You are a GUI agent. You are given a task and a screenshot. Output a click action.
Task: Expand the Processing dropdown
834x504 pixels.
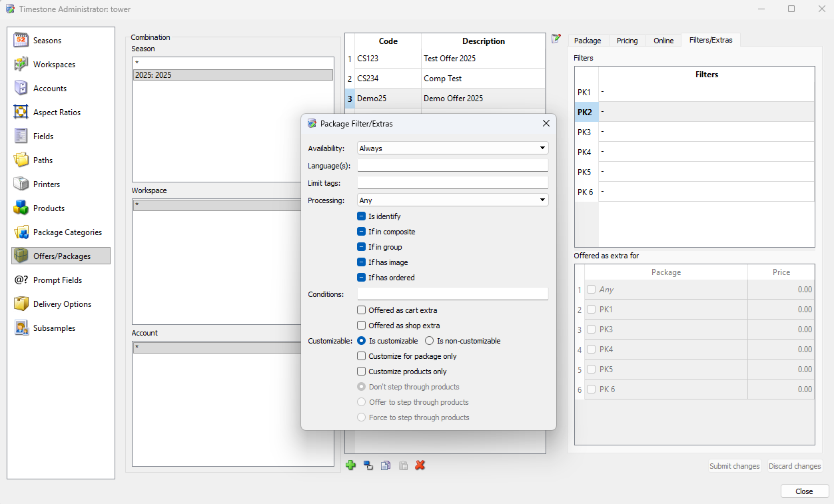[x=452, y=200]
